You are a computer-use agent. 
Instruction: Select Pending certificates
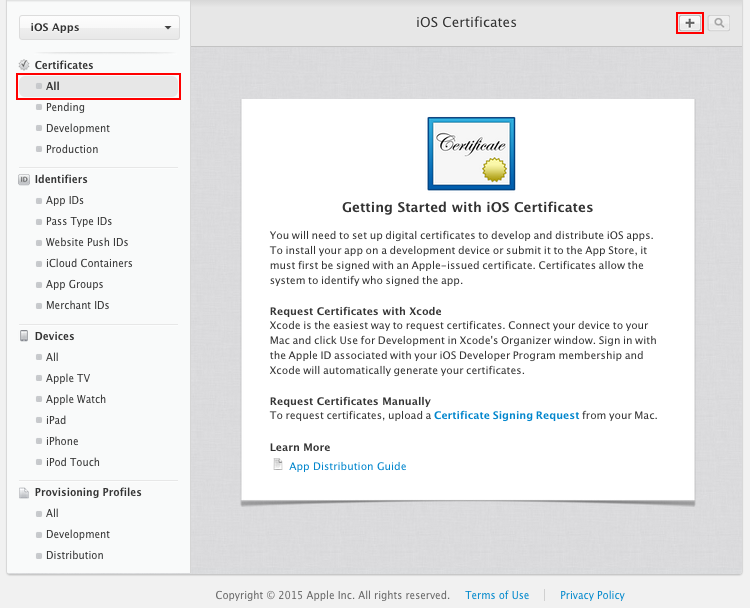point(65,107)
